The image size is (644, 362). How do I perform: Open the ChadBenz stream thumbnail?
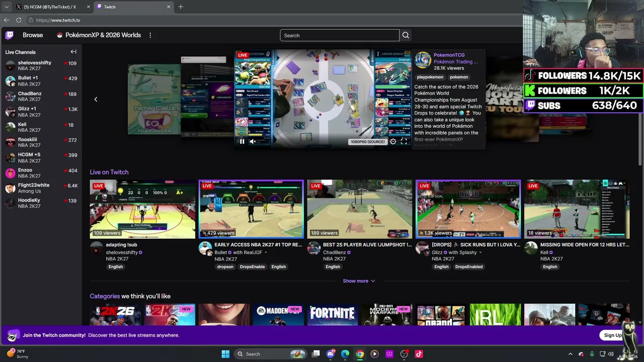(x=360, y=209)
